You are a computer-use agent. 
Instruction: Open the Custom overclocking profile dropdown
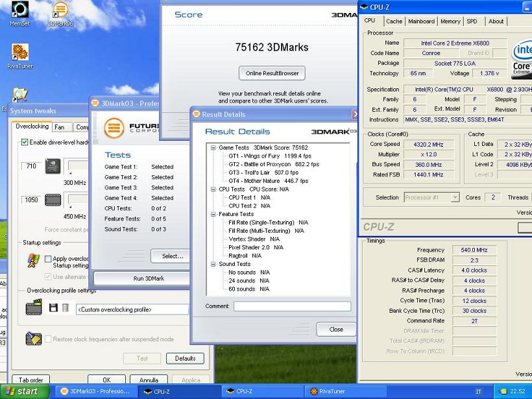tap(132, 309)
